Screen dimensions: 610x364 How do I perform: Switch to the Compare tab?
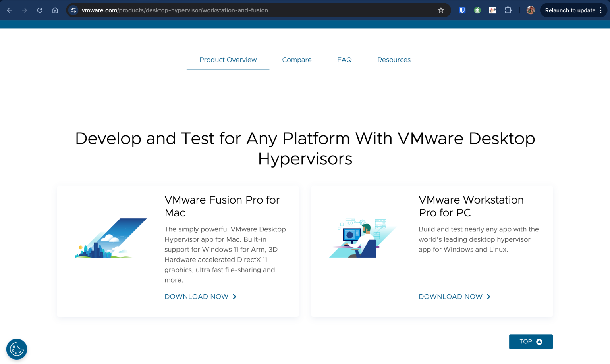[297, 60]
